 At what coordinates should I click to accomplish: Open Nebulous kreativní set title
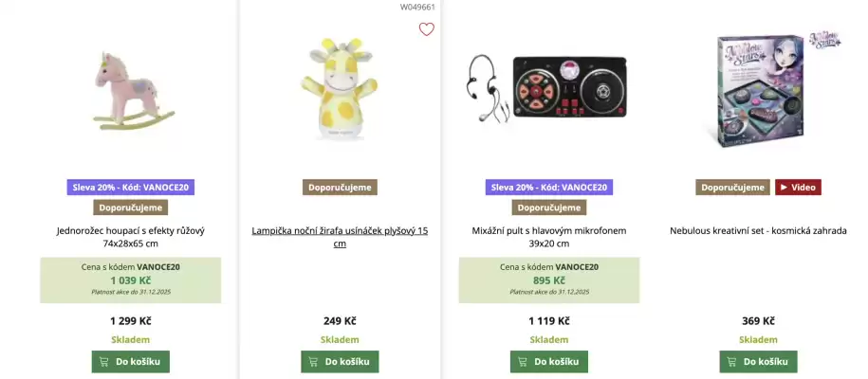(758, 230)
